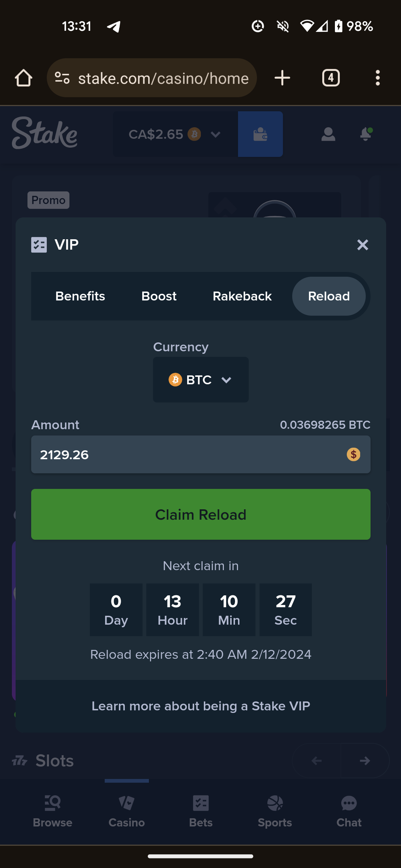
Task: Click the Claim Reload button
Action: pyautogui.click(x=201, y=514)
